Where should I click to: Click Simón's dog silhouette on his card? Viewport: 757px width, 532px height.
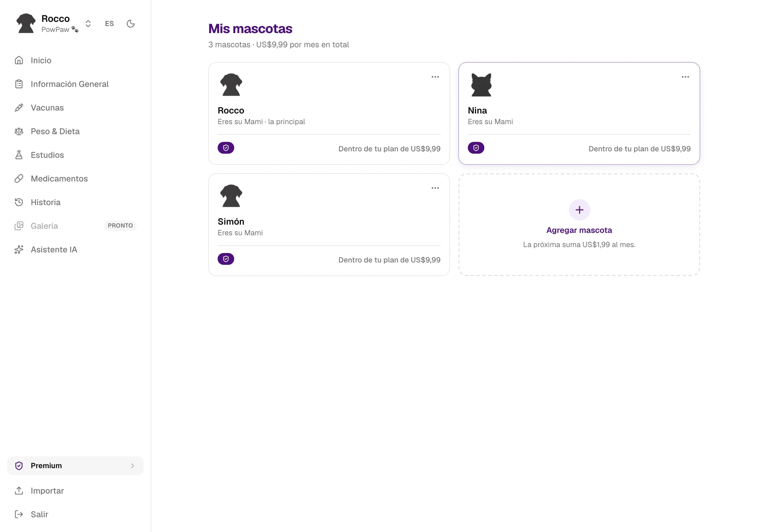(231, 196)
